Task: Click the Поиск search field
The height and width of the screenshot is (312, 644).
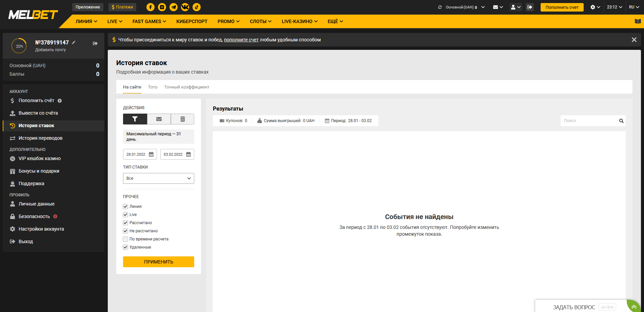Action: point(590,121)
